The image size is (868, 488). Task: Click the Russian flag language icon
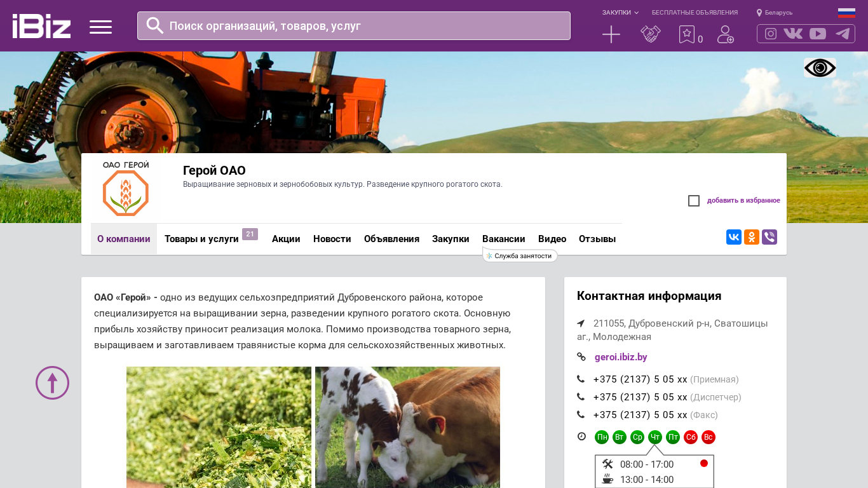[846, 13]
